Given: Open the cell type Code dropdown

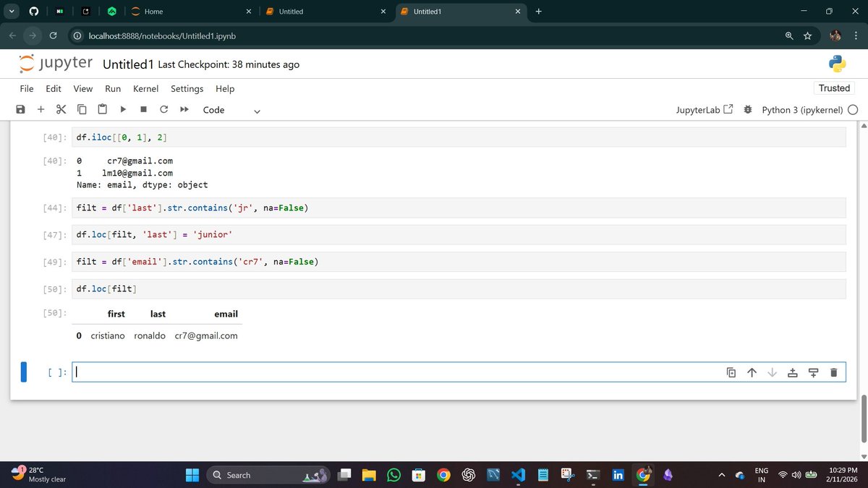Looking at the screenshot, I should pos(231,110).
